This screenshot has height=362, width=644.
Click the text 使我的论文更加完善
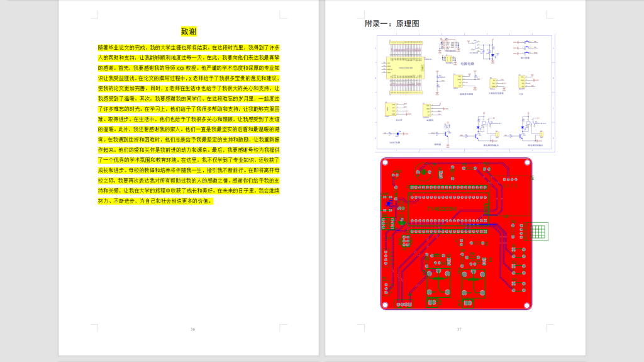tap(121, 88)
